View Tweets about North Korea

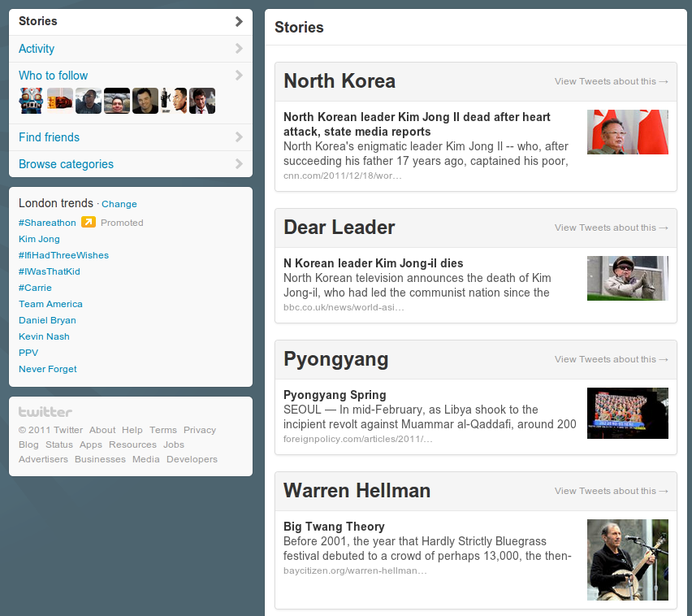(611, 81)
